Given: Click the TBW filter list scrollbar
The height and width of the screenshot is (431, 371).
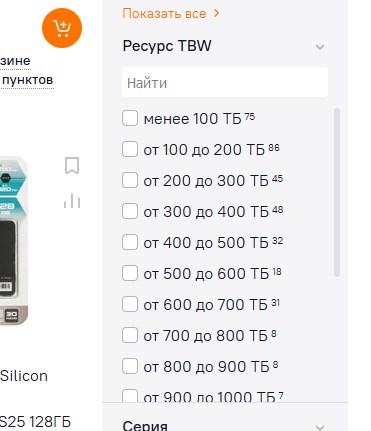Looking at the screenshot, I should (x=337, y=192).
